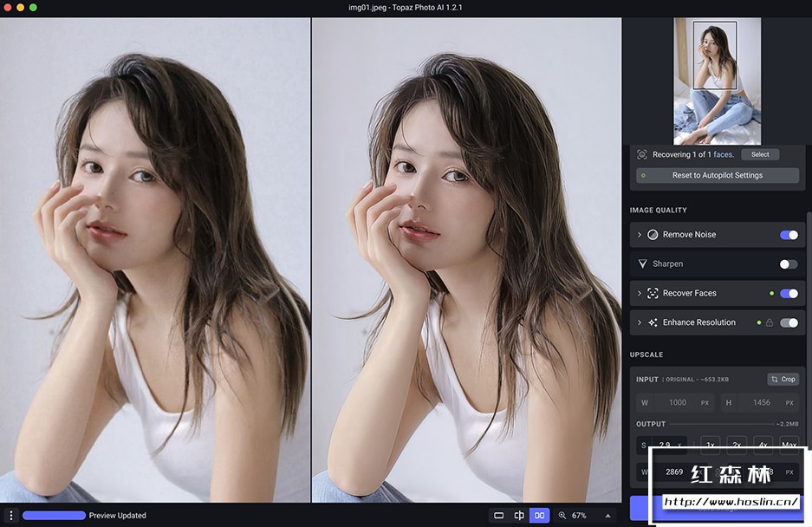Click the zoom magnifier icon
The width and height of the screenshot is (812, 527).
562,515
